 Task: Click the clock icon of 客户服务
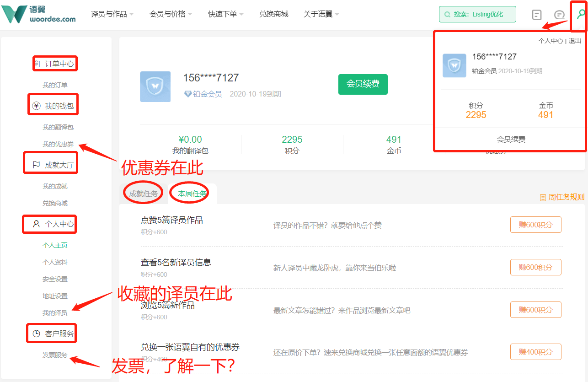tap(37, 334)
